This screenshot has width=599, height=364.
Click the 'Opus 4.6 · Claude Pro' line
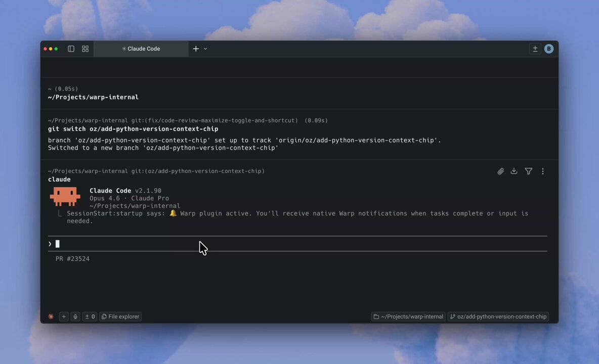click(129, 198)
